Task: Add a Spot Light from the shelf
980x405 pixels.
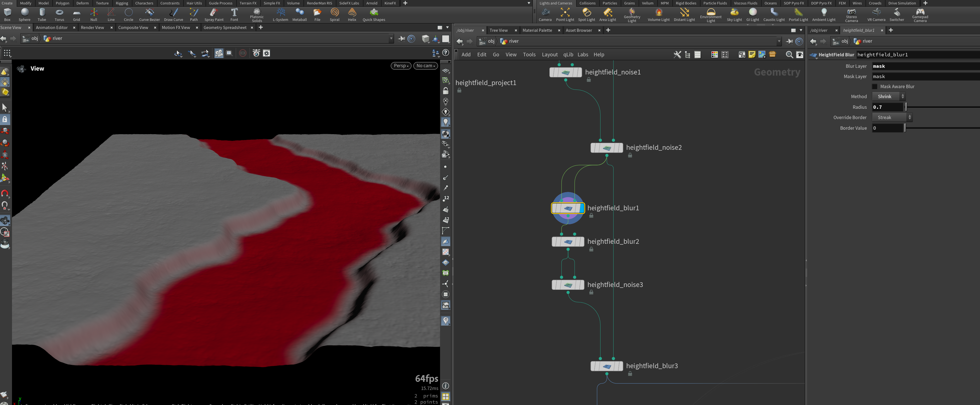Action: 586,15
